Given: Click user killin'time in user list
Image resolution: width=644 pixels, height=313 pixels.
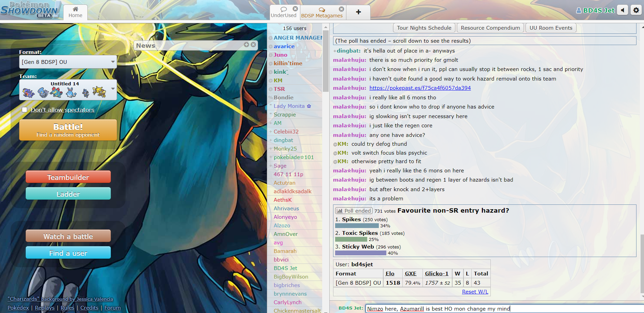Looking at the screenshot, I should pyautogui.click(x=296, y=63).
